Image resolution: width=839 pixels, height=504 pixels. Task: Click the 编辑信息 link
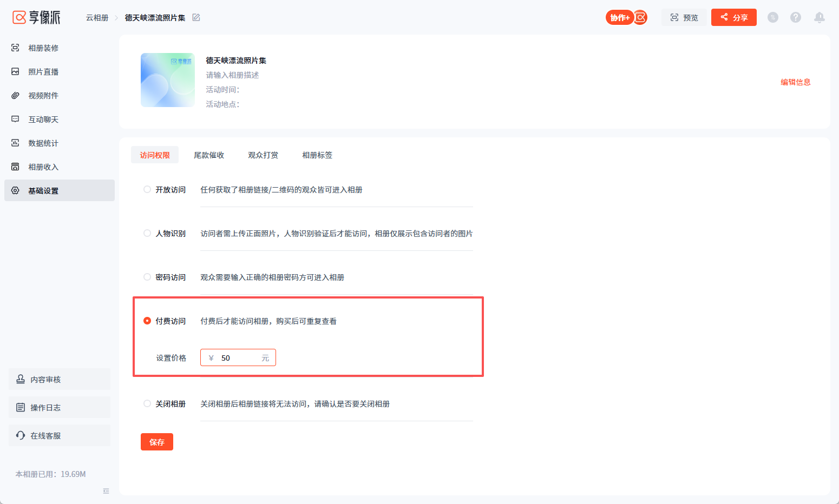pyautogui.click(x=795, y=82)
